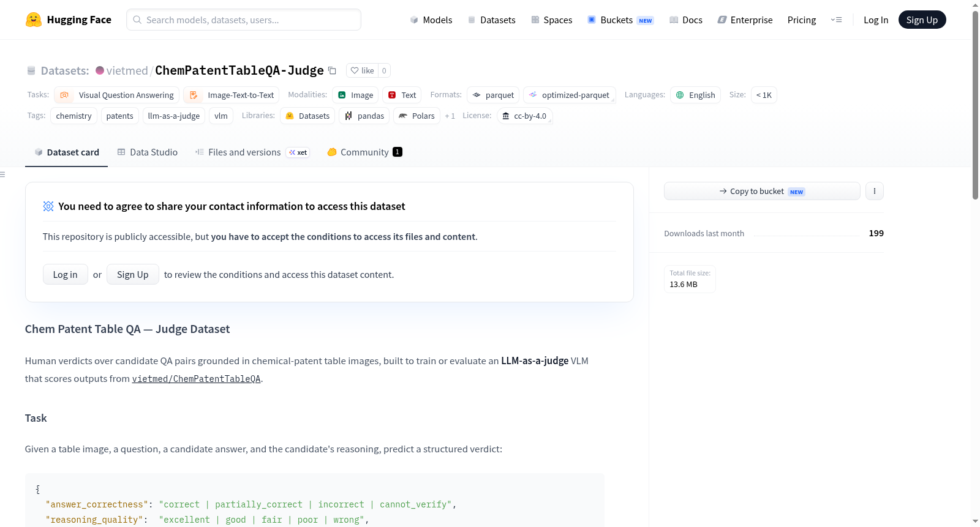Click the xet badge
The width and height of the screenshot is (980, 527).
pyautogui.click(x=298, y=152)
